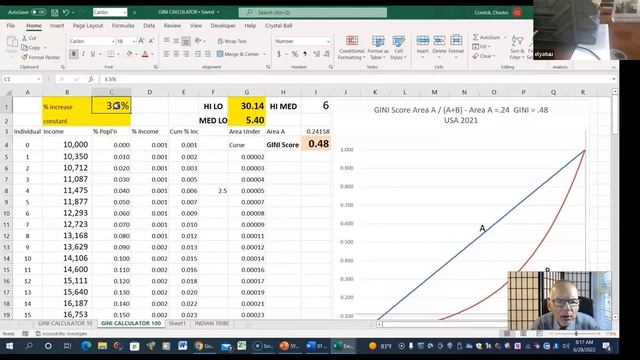Viewport: 640px width, 360px height.
Task: Open the Crystal Ball ribbon tab
Action: 279,25
